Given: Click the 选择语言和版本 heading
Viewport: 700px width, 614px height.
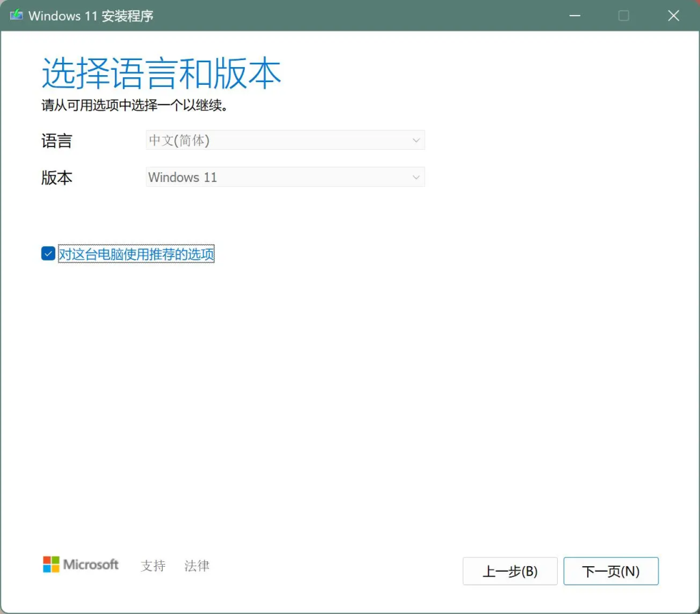Looking at the screenshot, I should point(161,73).
